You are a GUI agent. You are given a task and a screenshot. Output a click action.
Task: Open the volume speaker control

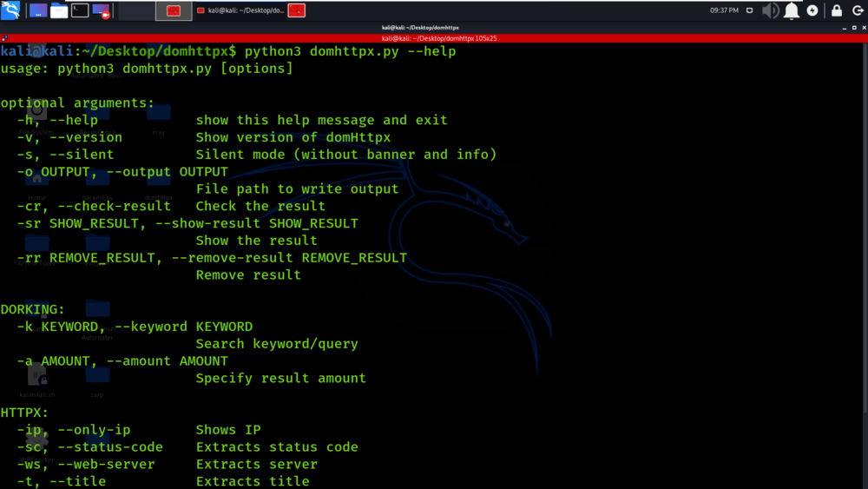click(770, 10)
